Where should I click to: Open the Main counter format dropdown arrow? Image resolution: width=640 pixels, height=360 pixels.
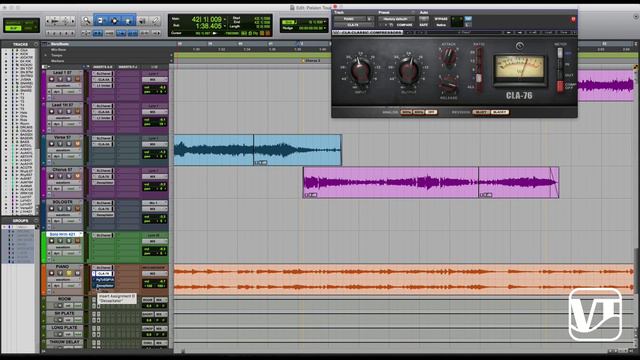pos(224,19)
